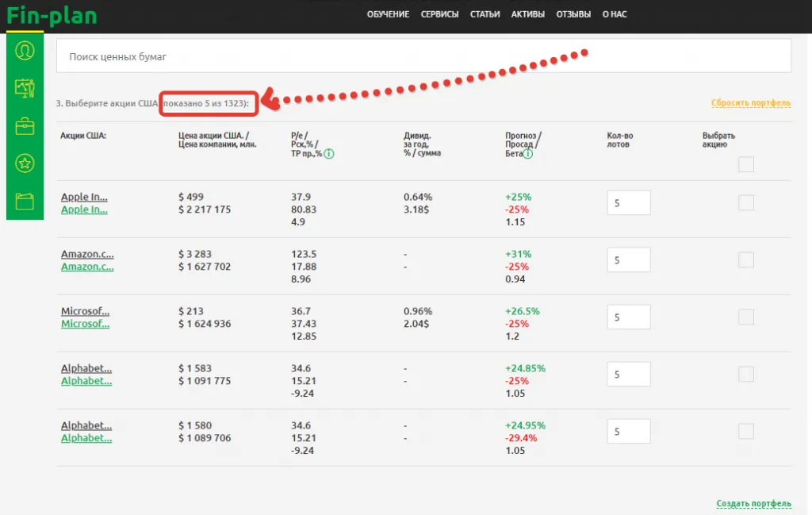Click the training presentation sidebar icon

click(25, 88)
